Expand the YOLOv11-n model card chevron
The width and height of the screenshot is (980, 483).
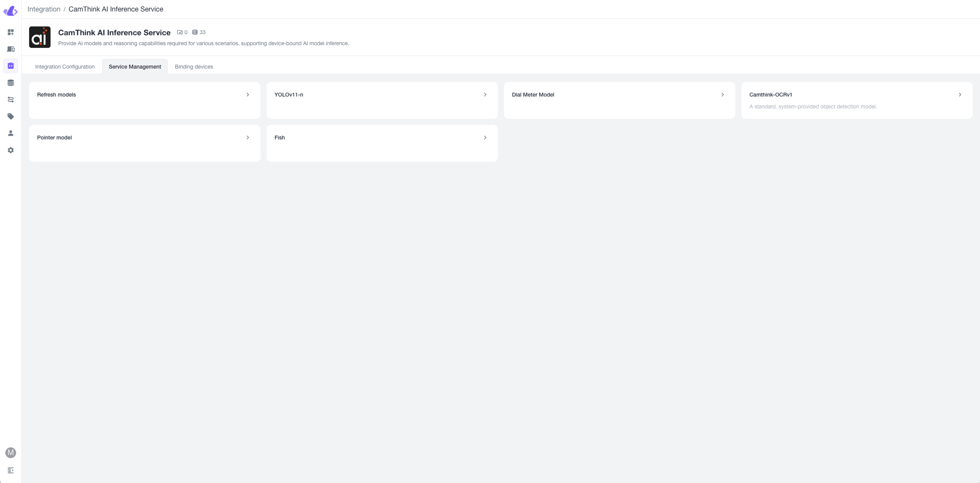[485, 95]
